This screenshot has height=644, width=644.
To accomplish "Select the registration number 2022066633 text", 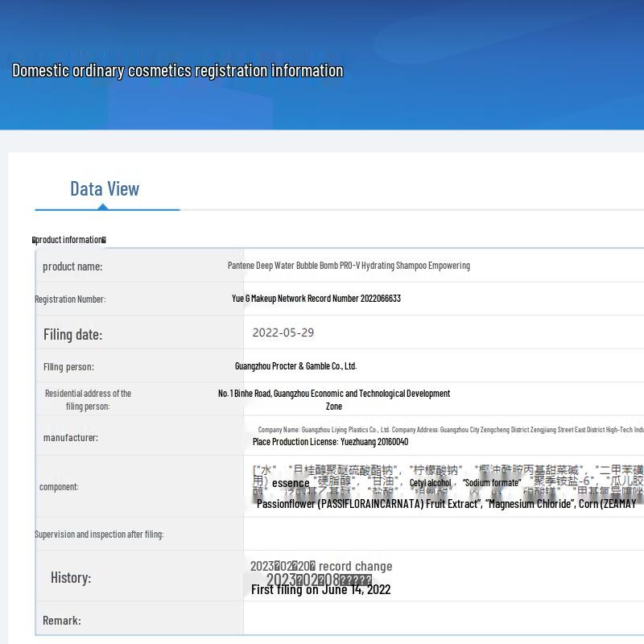I will click(316, 299).
